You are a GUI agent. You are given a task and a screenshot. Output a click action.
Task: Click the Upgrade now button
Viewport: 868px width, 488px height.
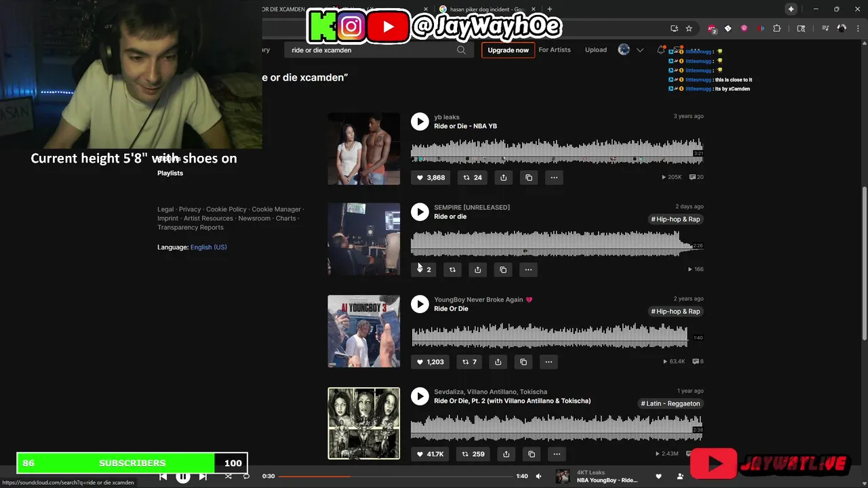508,50
